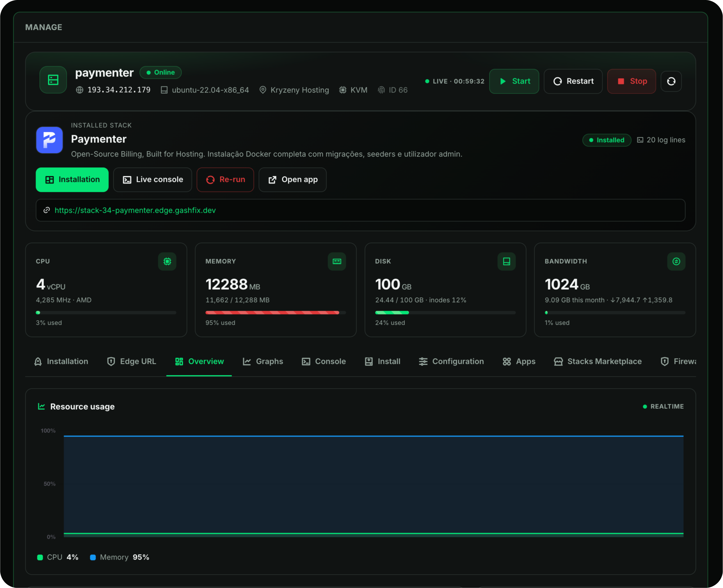723x588 pixels.
Task: Go to the Install tab
Action: click(383, 362)
